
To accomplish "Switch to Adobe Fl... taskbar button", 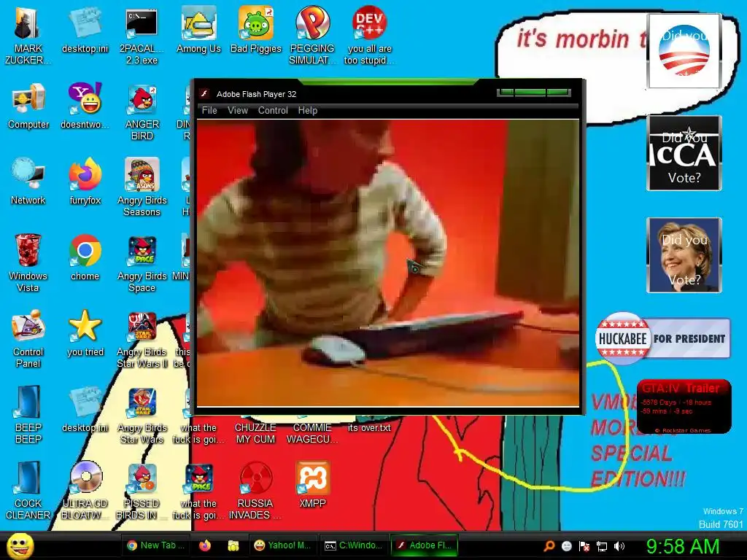I will click(x=424, y=545).
